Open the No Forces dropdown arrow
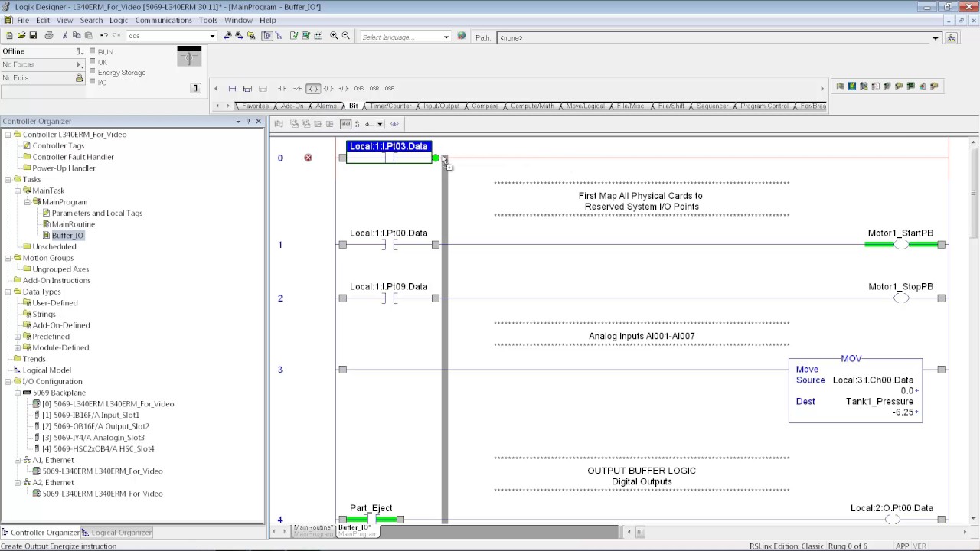 [79, 65]
